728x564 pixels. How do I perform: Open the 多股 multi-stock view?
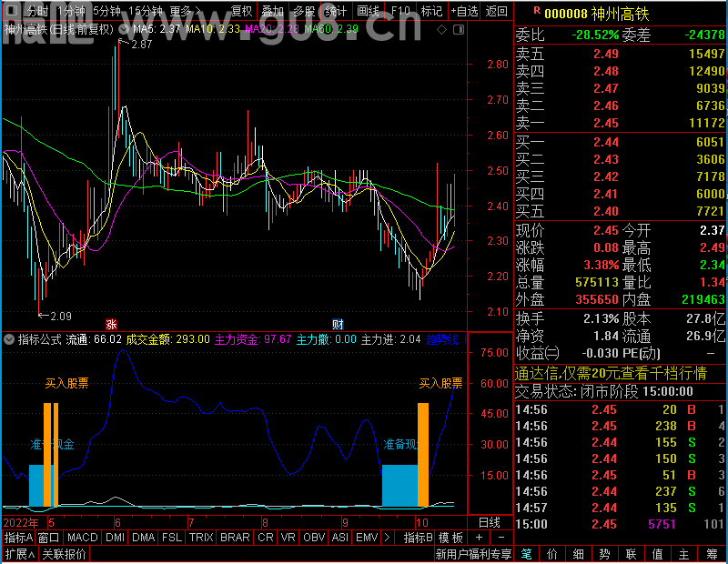tap(305, 11)
